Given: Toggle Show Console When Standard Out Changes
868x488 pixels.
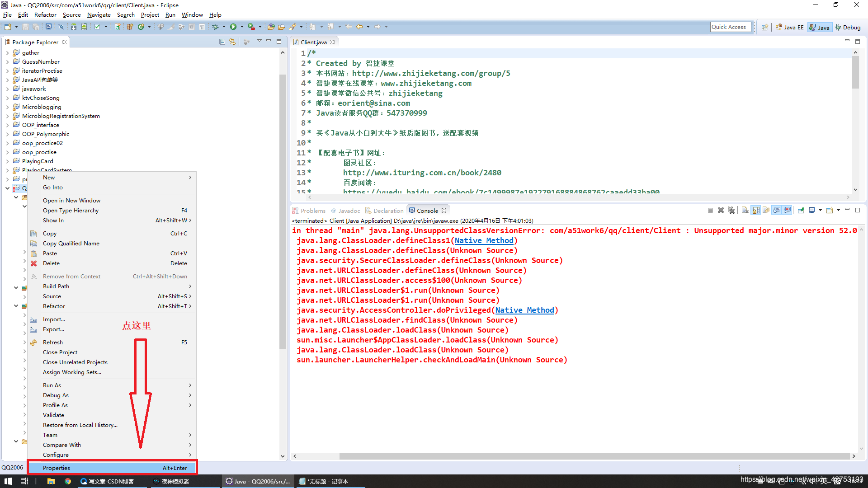Looking at the screenshot, I should (776, 211).
